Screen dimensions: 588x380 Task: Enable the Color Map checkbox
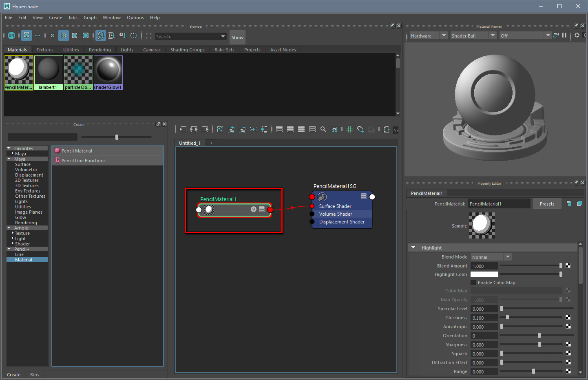(x=473, y=283)
